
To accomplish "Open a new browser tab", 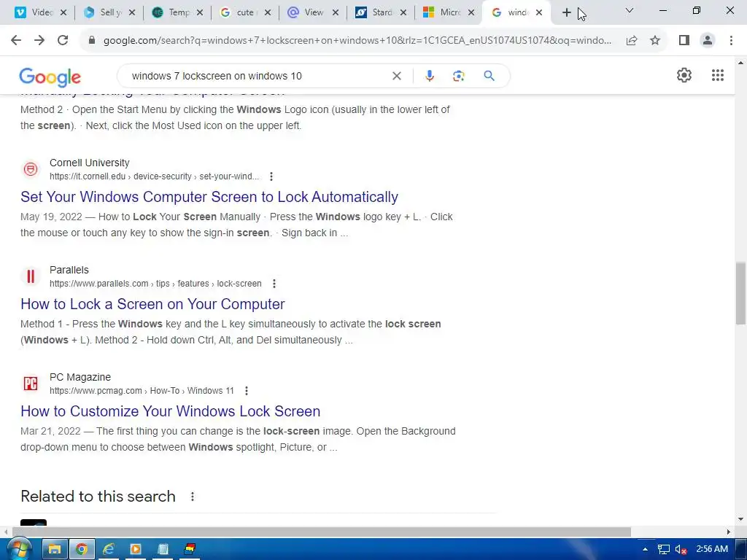I will click(x=566, y=12).
